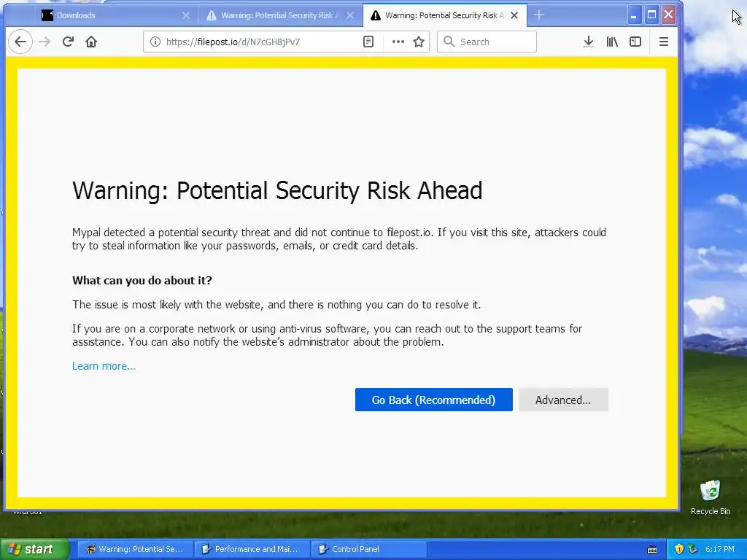Close the Downloads tab
747x560 pixels.
click(x=186, y=15)
